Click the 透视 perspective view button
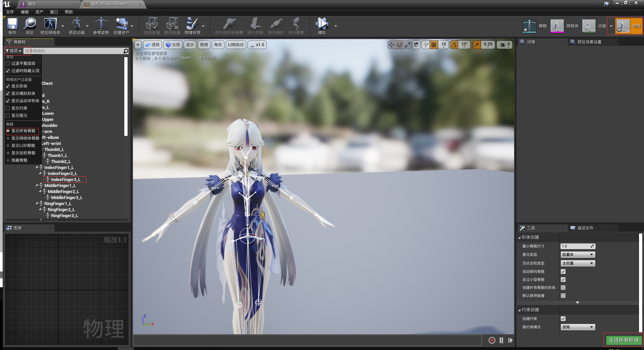 (x=153, y=45)
